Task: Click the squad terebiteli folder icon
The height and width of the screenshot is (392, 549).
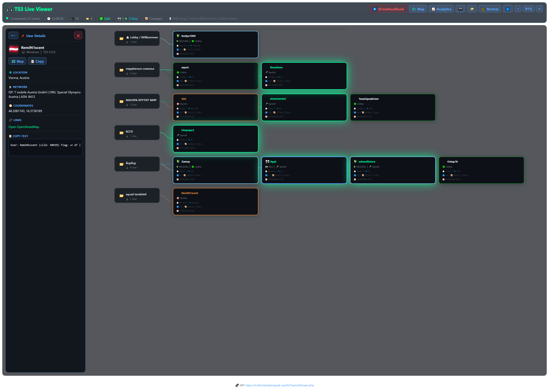Action: point(121,196)
